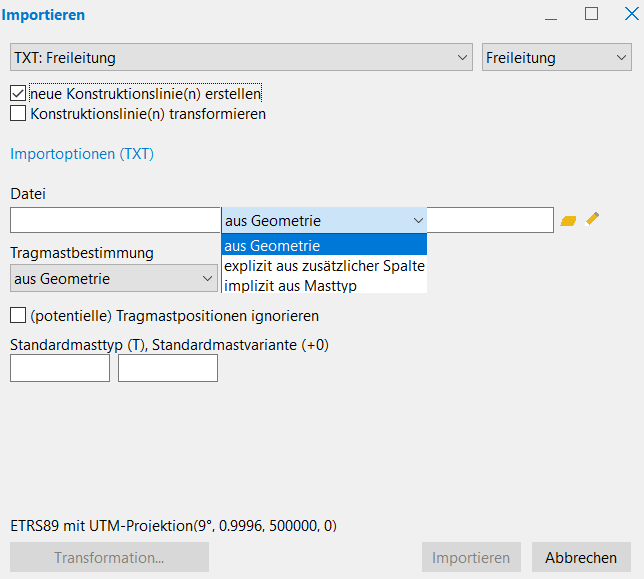
Task: Maximize the Importieren dialog window
Action: [591, 14]
